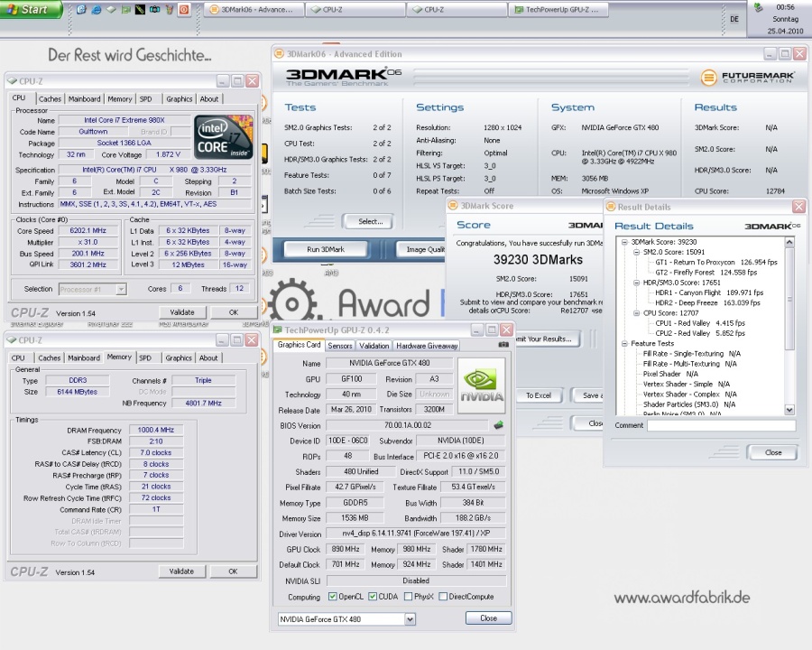The width and height of the screenshot is (812, 650).
Task: Open Mainboard tab in upper CPU-Z
Action: coord(85,98)
